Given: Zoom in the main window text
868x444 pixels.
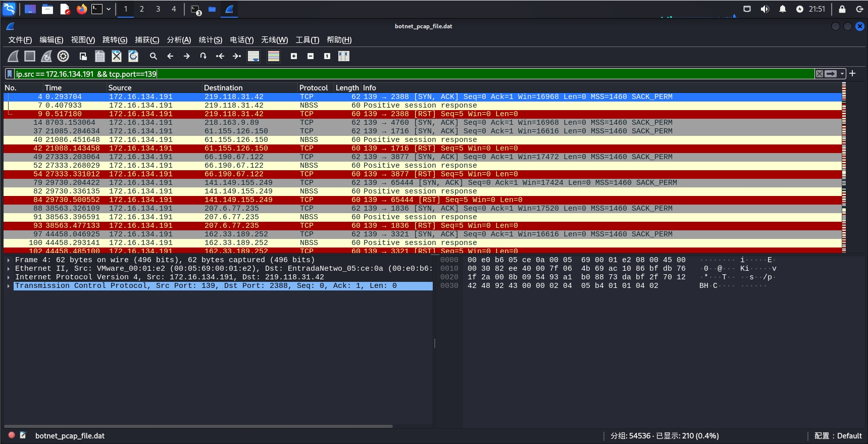Looking at the screenshot, I should tap(294, 56).
